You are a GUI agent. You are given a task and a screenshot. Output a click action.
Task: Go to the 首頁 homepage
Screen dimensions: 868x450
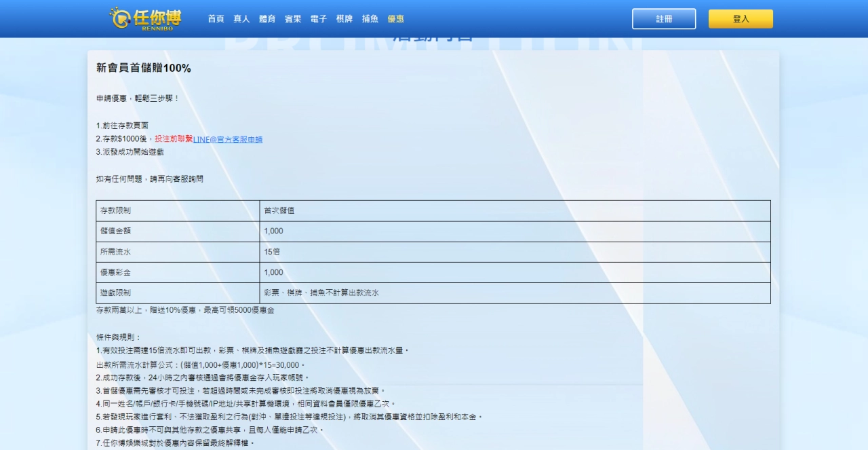(216, 19)
